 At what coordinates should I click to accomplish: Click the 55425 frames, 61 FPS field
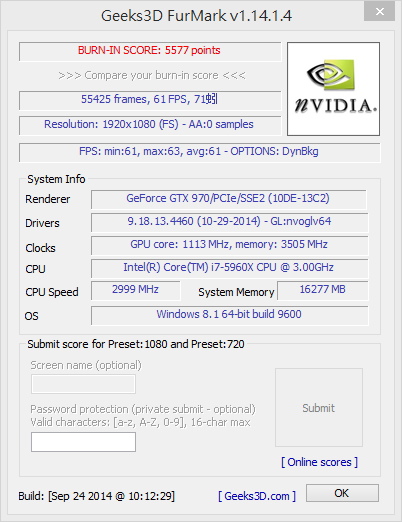(x=150, y=100)
